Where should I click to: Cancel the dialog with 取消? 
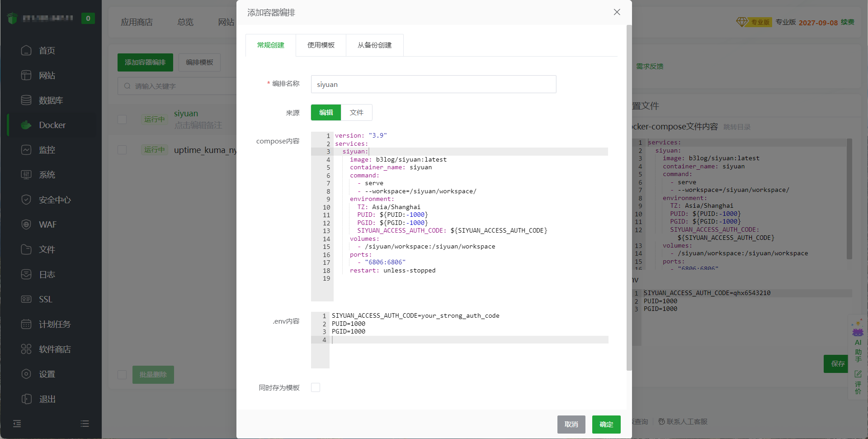click(x=571, y=425)
